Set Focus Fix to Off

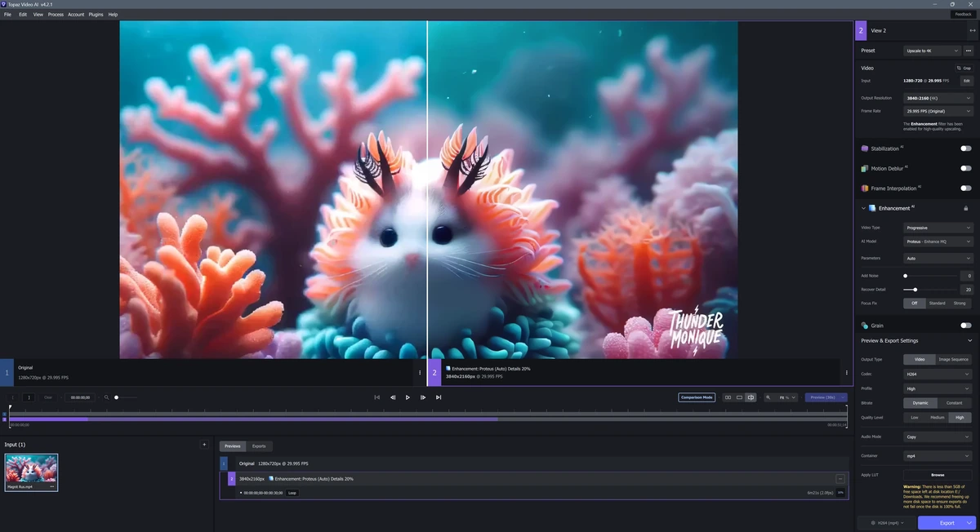pos(914,304)
